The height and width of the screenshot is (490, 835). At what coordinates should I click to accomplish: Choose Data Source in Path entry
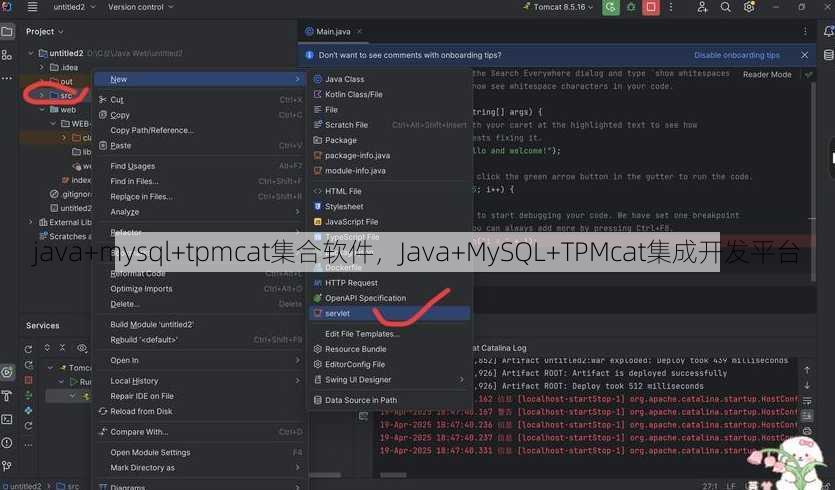click(389, 400)
